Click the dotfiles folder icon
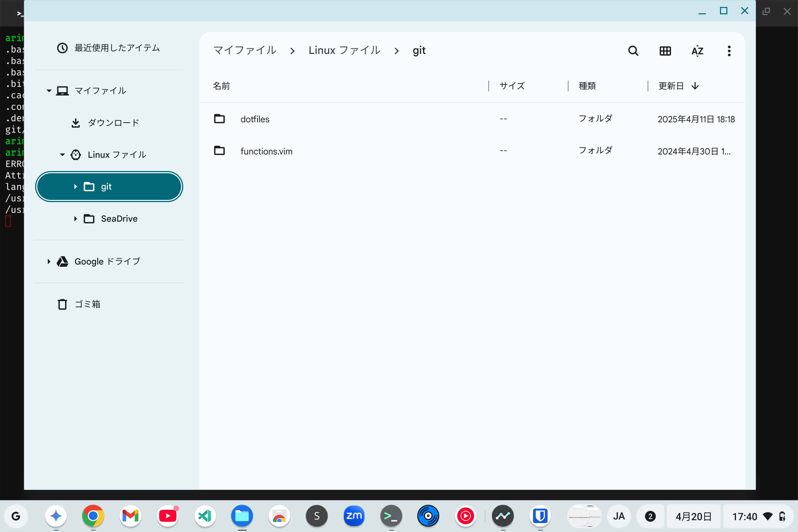This screenshot has width=798, height=532. coord(219,119)
